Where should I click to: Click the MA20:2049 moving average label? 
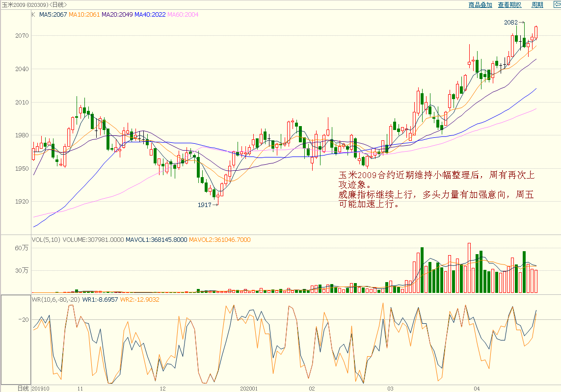click(117, 15)
